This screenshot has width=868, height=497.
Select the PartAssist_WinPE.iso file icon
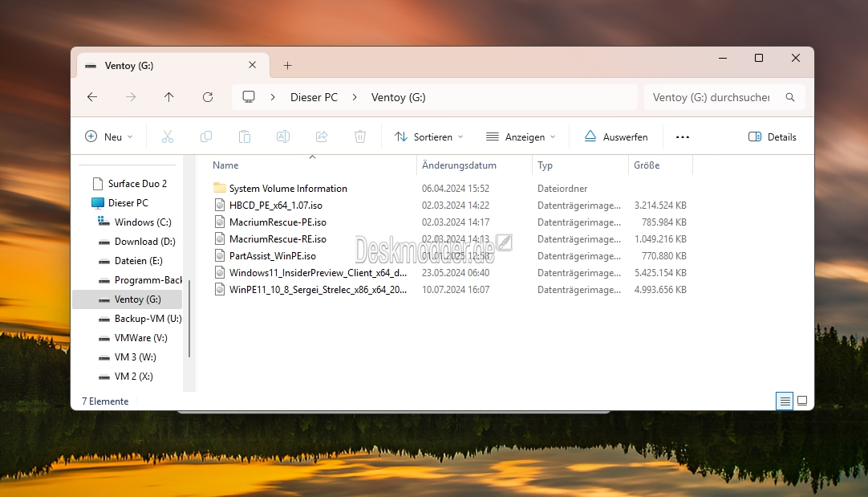tap(220, 256)
